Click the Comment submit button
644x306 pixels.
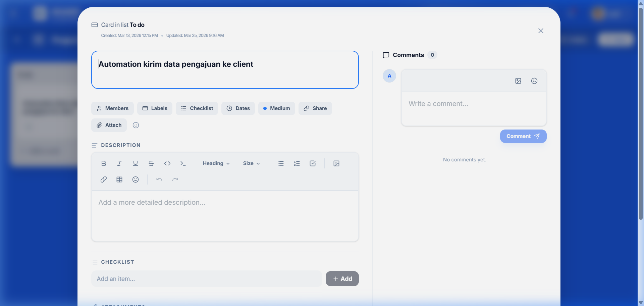(x=523, y=136)
